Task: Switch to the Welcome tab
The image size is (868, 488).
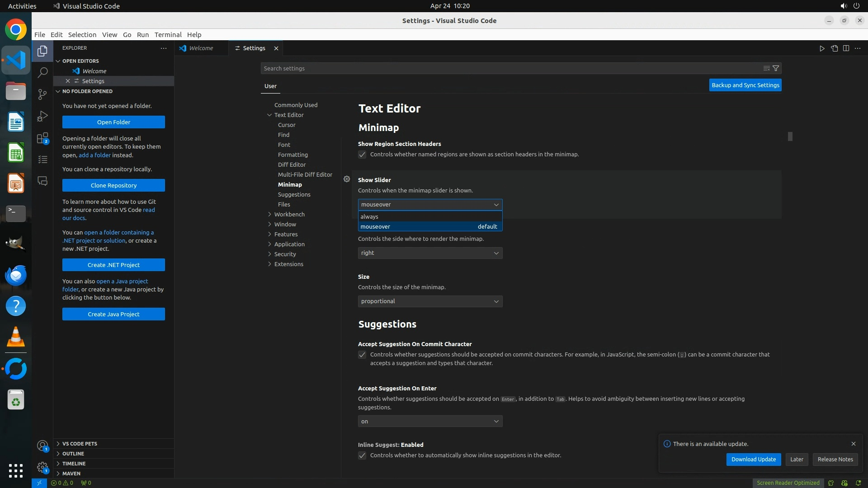Action: tap(201, 48)
